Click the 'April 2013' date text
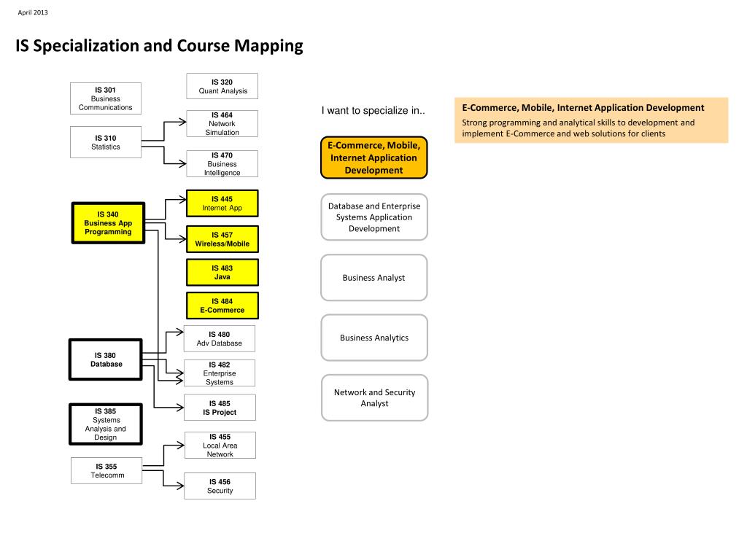The image size is (747, 560). 33,12
